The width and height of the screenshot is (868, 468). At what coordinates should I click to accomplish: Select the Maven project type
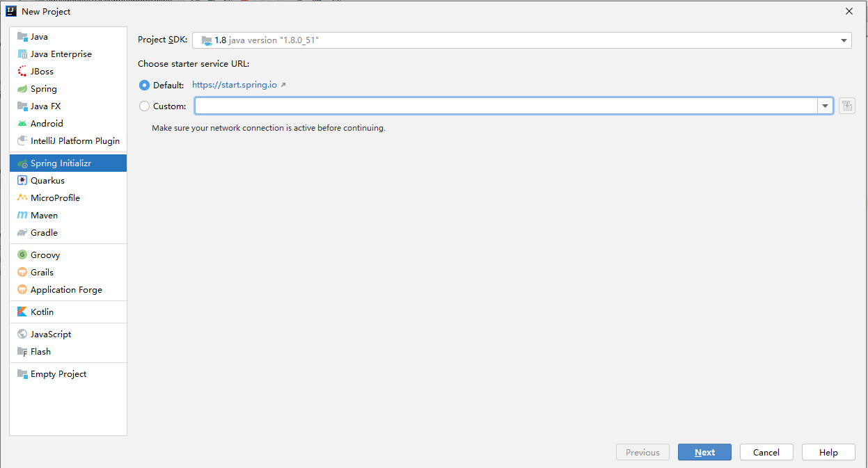tap(68, 216)
